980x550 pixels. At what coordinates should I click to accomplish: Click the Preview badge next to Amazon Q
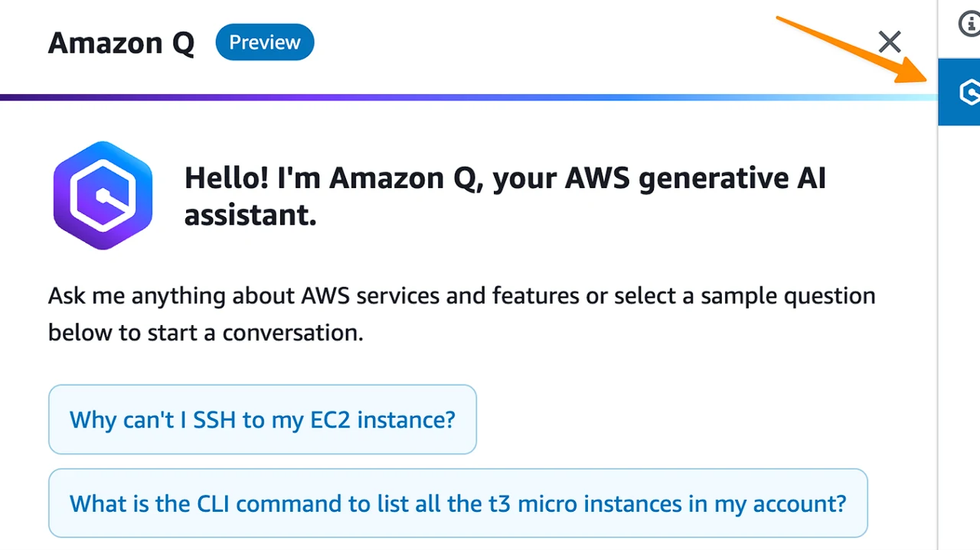coord(265,42)
